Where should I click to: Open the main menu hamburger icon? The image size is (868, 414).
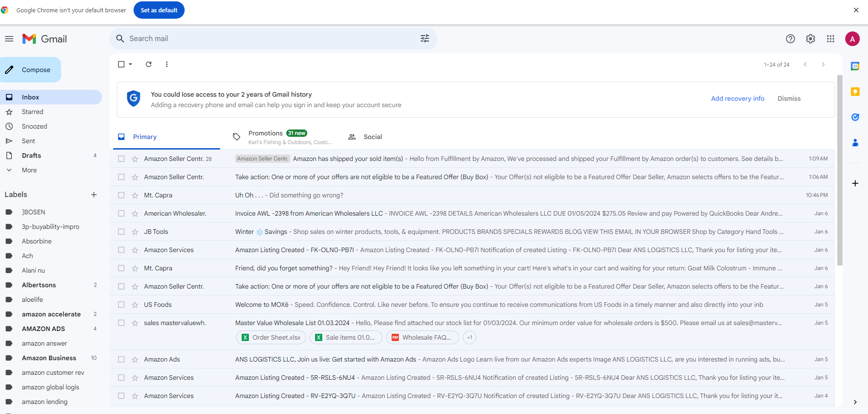point(9,39)
